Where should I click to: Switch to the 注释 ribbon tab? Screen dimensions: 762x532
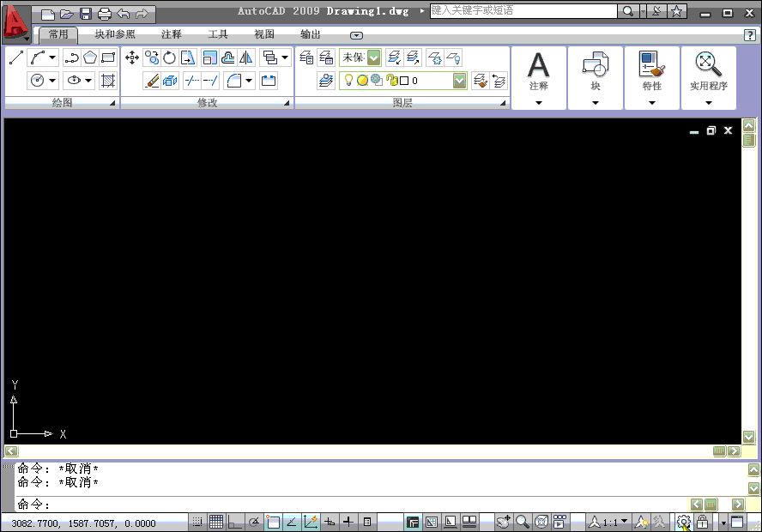(x=171, y=35)
